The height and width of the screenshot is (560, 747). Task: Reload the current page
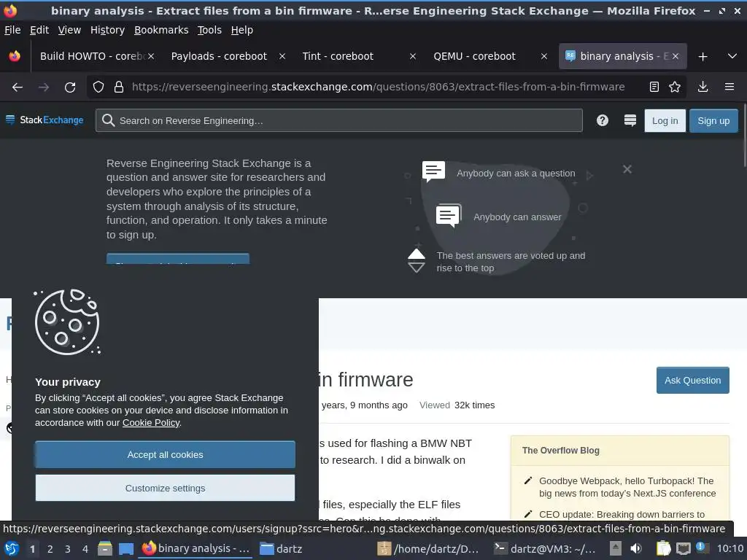(70, 87)
